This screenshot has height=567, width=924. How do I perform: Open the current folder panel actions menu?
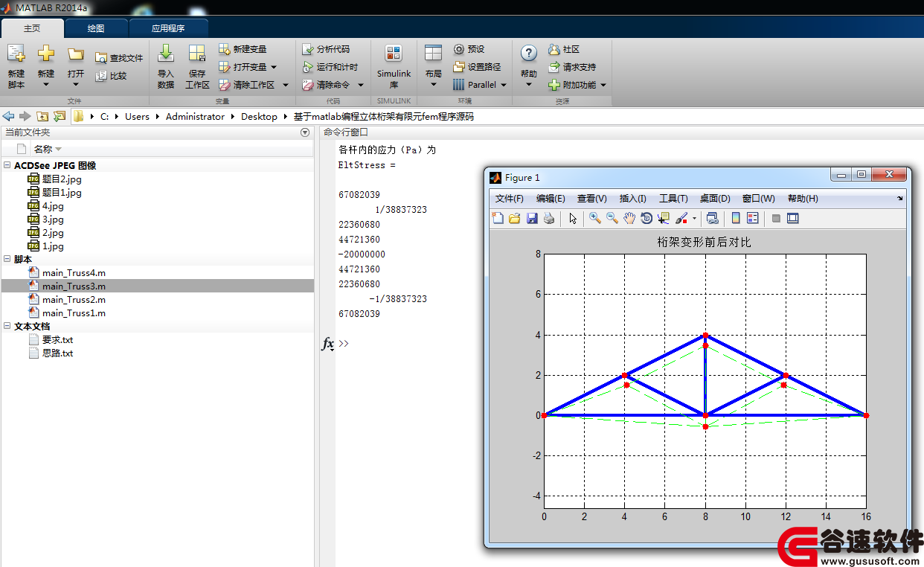(x=304, y=132)
